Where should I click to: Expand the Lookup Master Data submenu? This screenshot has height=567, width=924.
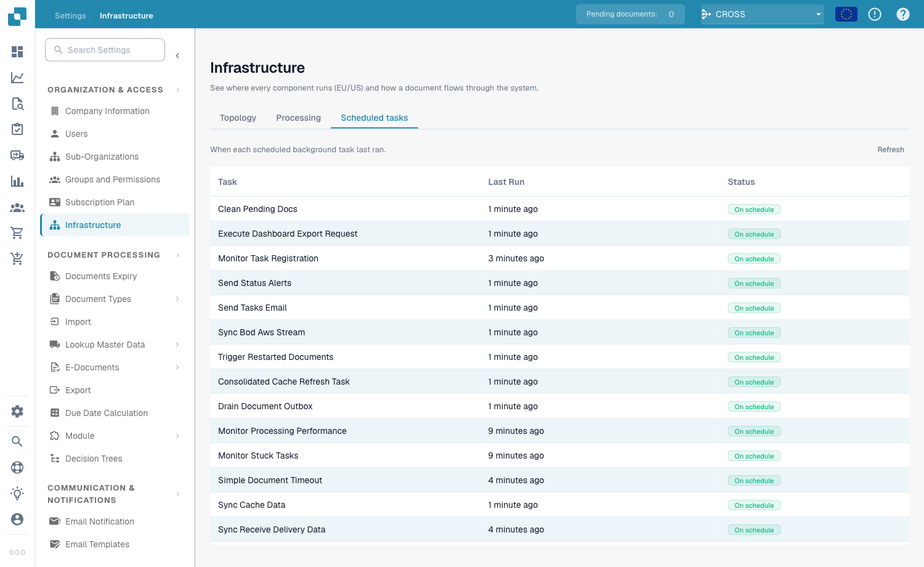177,345
